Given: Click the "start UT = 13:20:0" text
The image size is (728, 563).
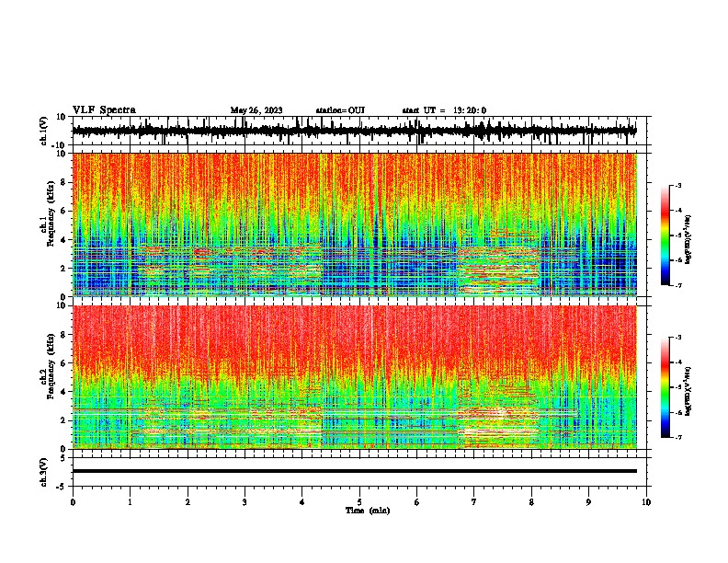Looking at the screenshot, I should coord(444,110).
